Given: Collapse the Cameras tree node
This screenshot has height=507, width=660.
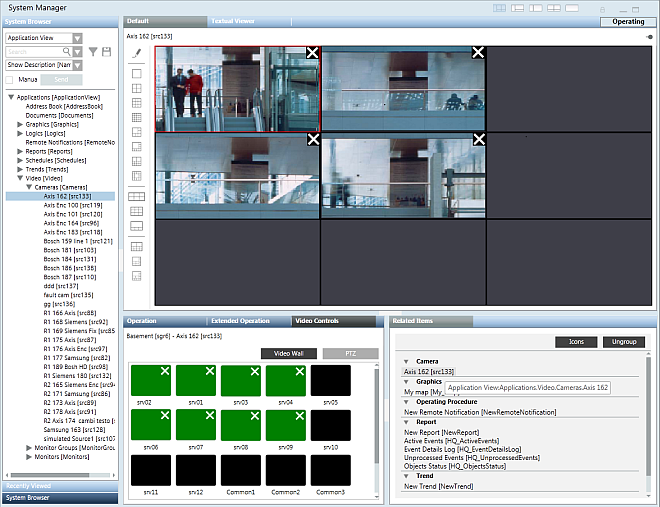Looking at the screenshot, I should pyautogui.click(x=28, y=187).
